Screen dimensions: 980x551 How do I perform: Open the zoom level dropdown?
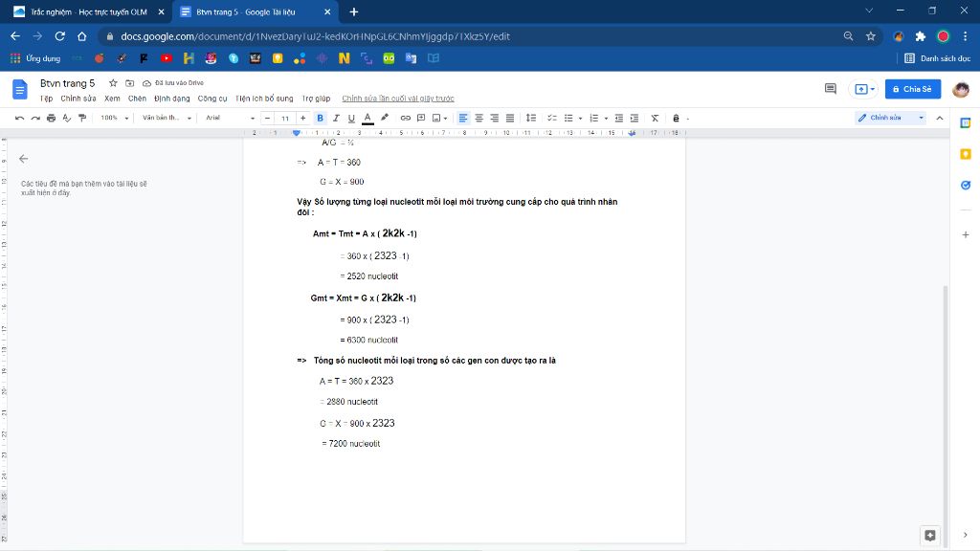115,118
